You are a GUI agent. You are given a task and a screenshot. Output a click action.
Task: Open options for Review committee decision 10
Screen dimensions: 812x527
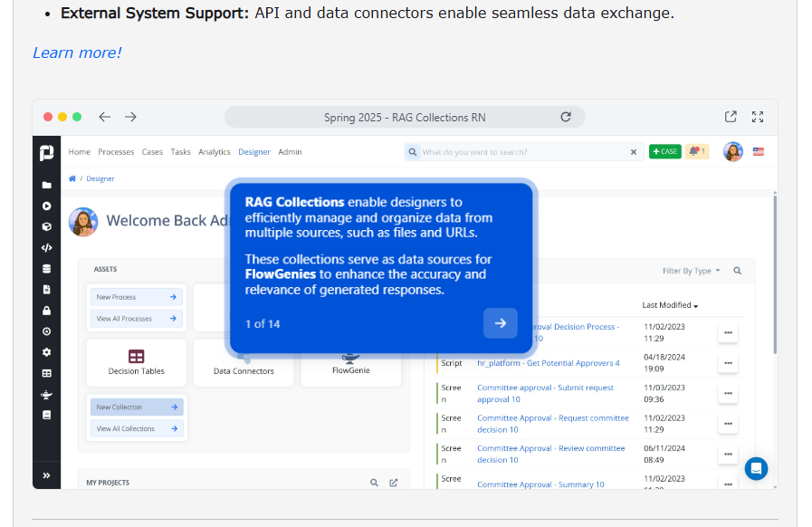click(728, 454)
